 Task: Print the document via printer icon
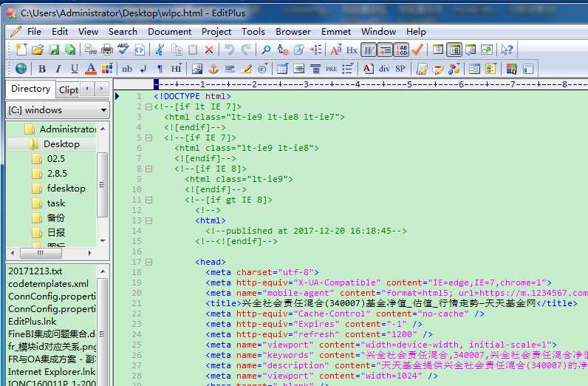(x=107, y=50)
